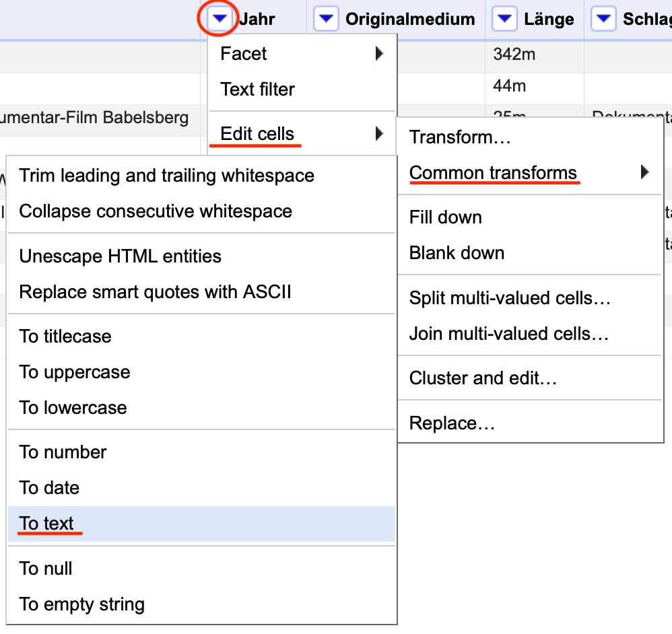Choose Join multi-valued cells…
The width and height of the screenshot is (672, 634).
(508, 334)
